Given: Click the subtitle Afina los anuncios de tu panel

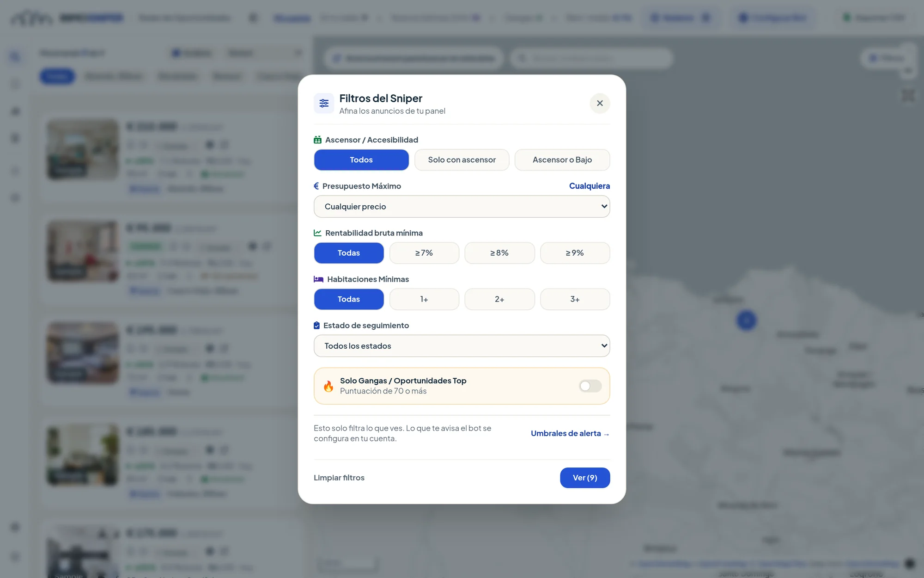Looking at the screenshot, I should pyautogui.click(x=392, y=111).
